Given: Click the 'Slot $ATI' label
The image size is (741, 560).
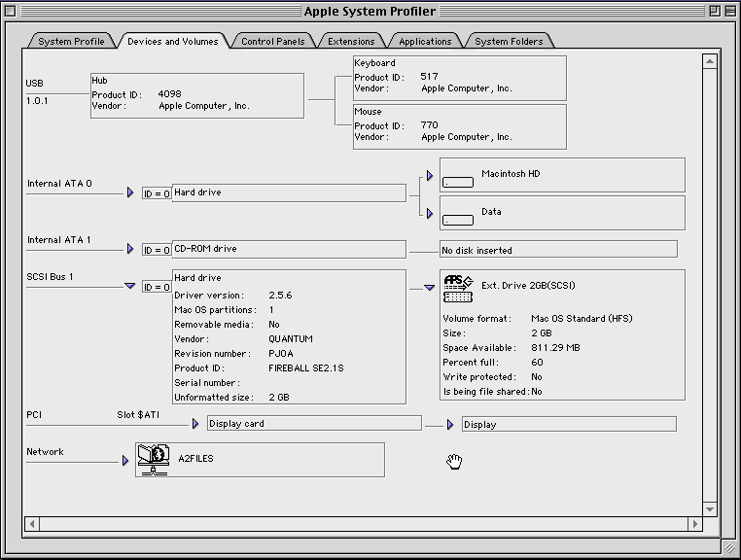Looking at the screenshot, I should [138, 414].
